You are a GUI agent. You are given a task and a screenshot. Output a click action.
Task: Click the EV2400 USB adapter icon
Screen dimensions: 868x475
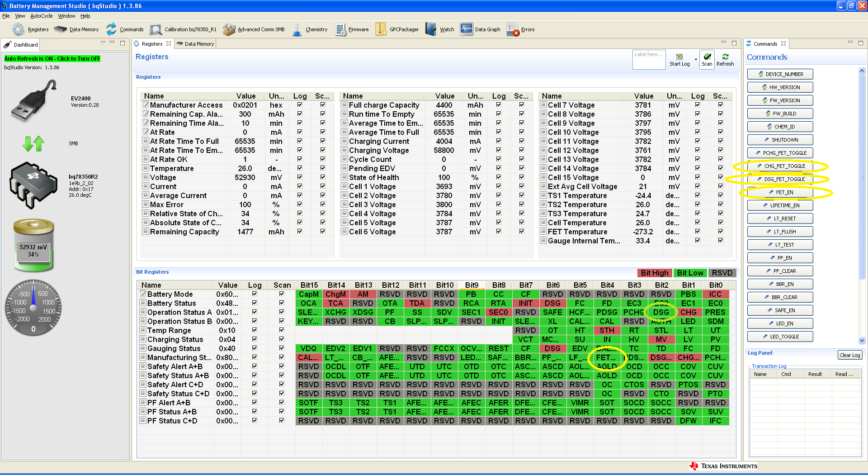(34, 101)
